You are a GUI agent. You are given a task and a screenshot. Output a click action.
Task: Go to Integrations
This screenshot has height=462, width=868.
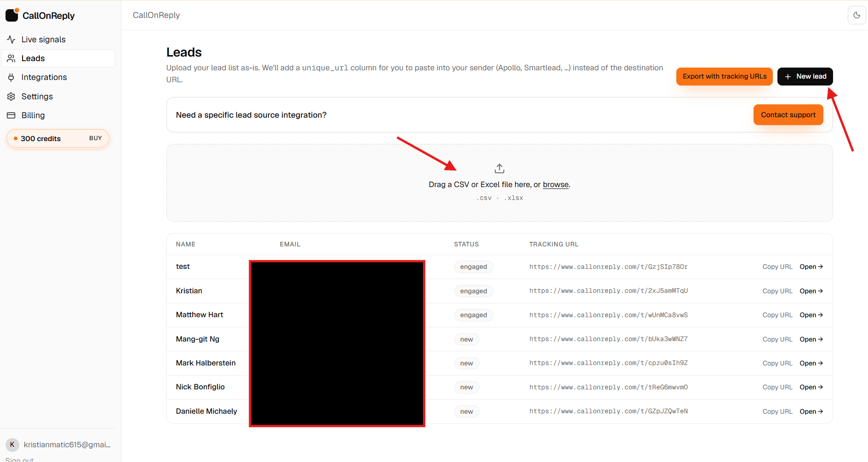pos(58,77)
